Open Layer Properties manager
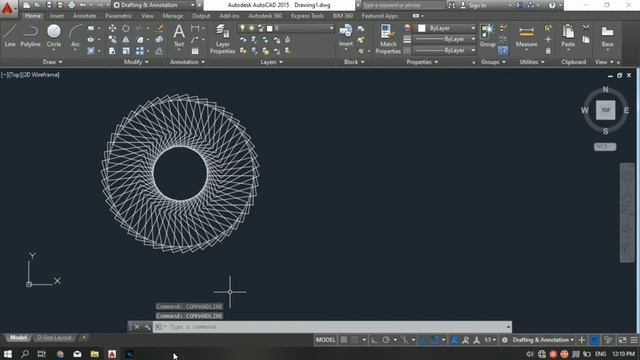Viewport: 640px width, 360px height. tap(222, 39)
